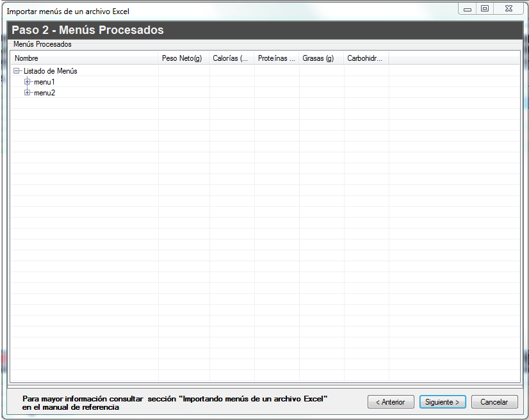Select the menu1 tree item
This screenshot has width=529, height=420.
(44, 82)
